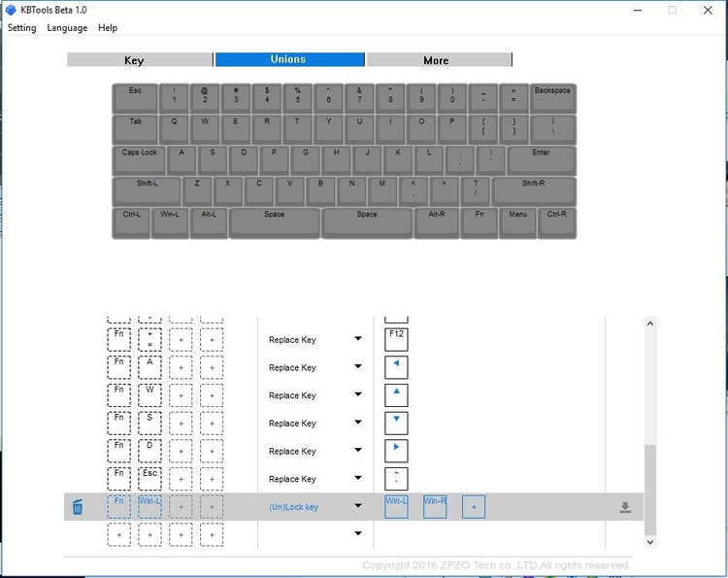Add output key via plus box after Win-R
728x578 pixels.
tap(473, 506)
